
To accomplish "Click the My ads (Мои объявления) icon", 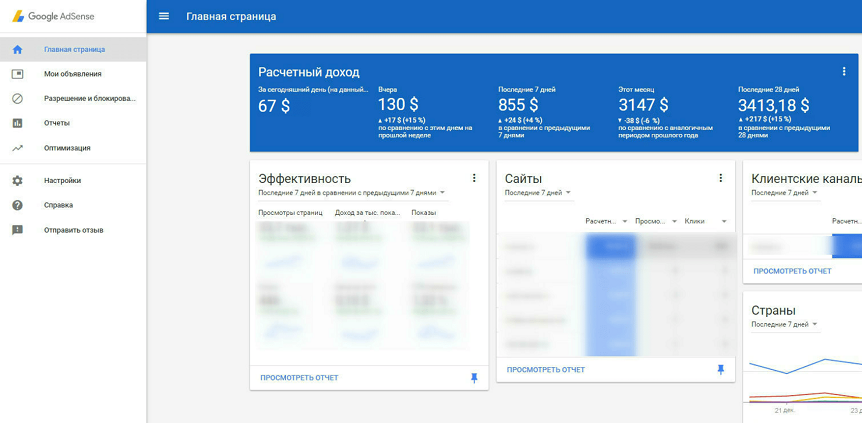I will (x=18, y=74).
